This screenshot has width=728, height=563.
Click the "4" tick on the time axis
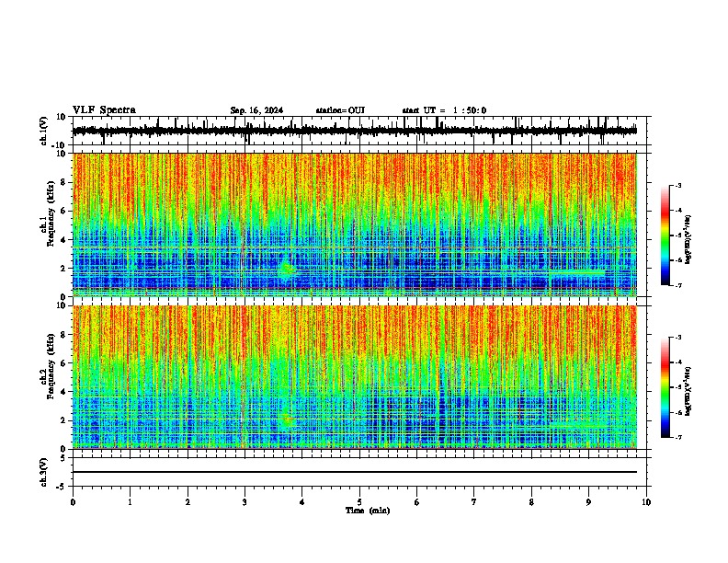click(x=302, y=502)
